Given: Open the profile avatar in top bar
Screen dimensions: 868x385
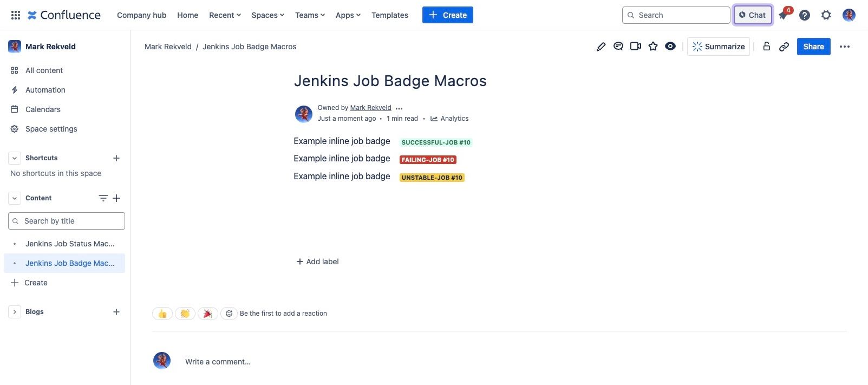Looking at the screenshot, I should click(849, 15).
